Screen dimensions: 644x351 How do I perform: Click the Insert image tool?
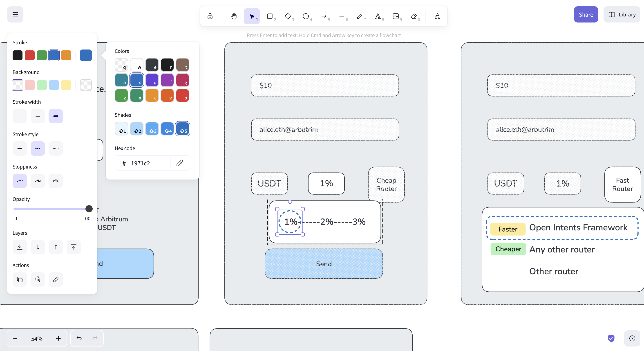click(396, 16)
